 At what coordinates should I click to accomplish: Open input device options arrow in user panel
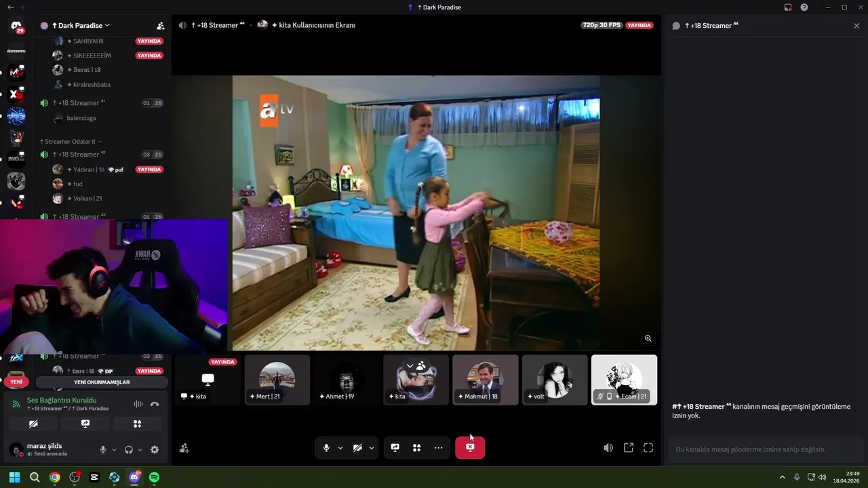click(114, 449)
